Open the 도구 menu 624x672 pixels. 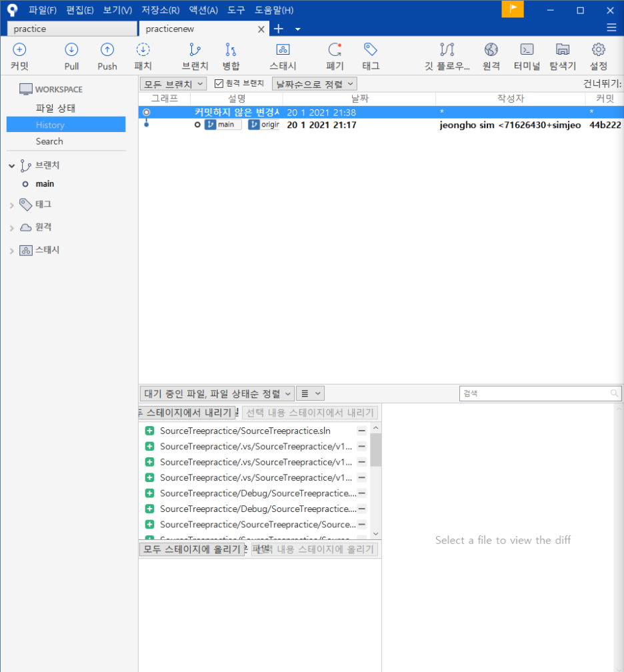[236, 10]
